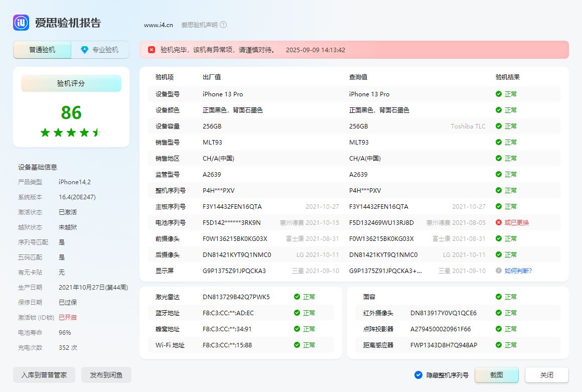Open the 爱思验机声明 question mark help icon
This screenshot has width=582, height=392.
(x=223, y=25)
